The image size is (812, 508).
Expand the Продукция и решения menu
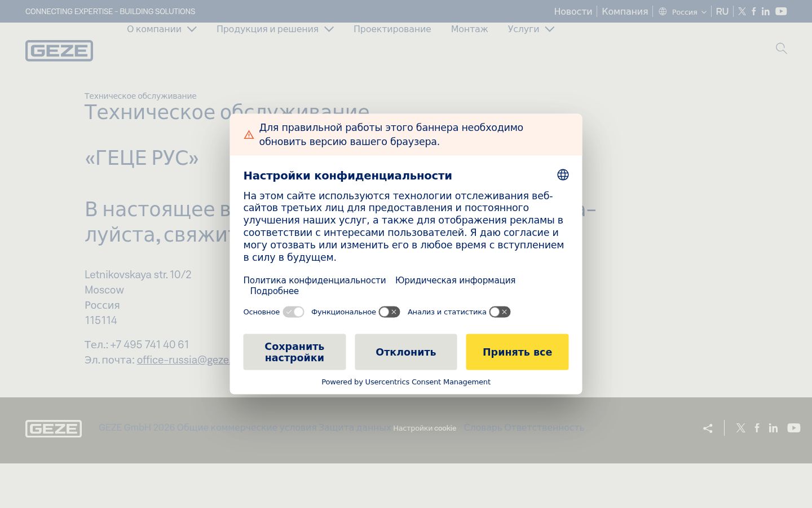[275, 29]
